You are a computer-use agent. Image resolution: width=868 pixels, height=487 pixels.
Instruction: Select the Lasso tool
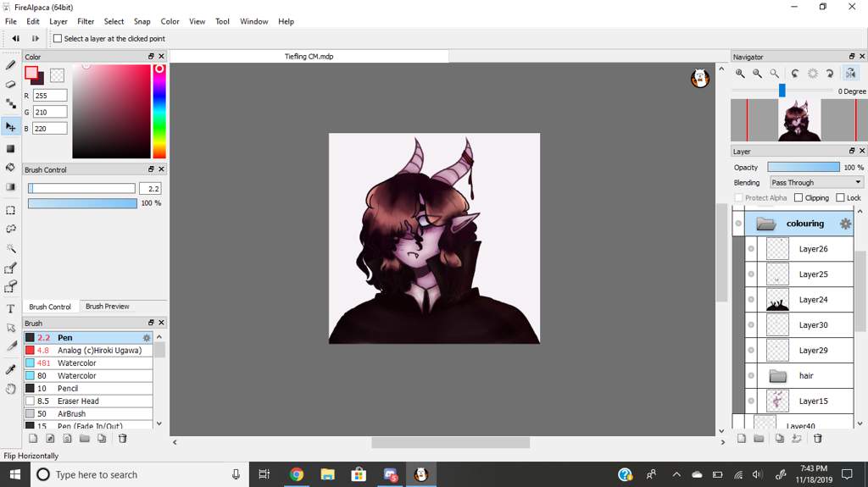coord(10,230)
